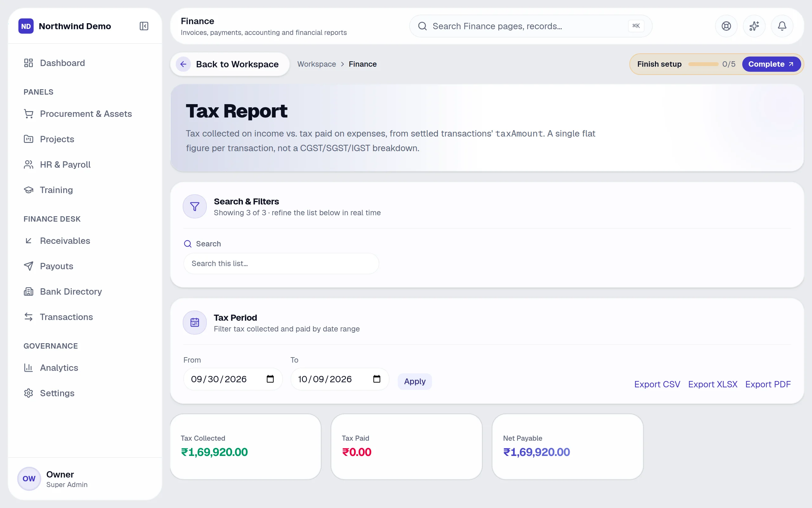The width and height of the screenshot is (812, 508).
Task: Go to Transactions
Action: point(85,317)
